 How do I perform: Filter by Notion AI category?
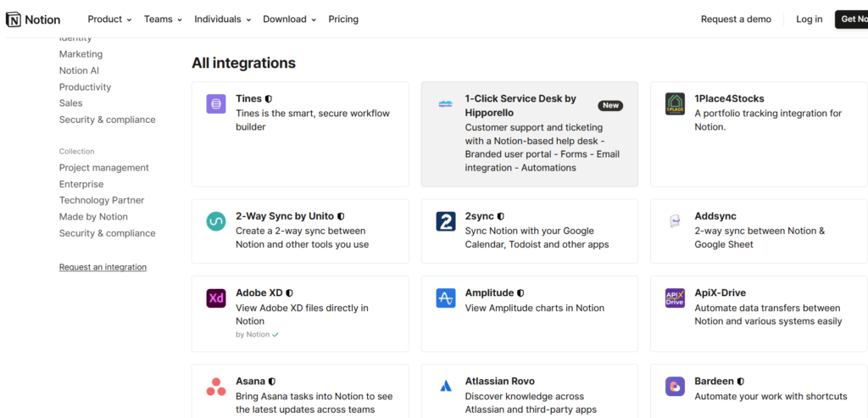tap(79, 70)
